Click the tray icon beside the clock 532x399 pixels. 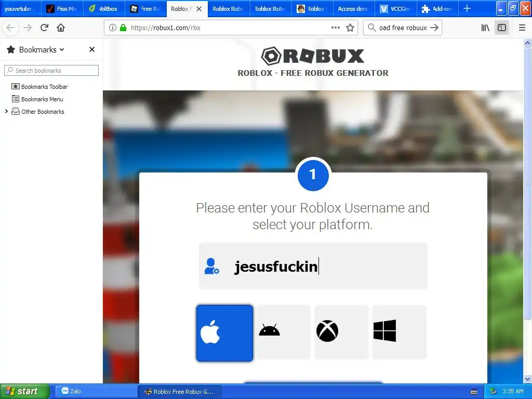click(x=494, y=392)
